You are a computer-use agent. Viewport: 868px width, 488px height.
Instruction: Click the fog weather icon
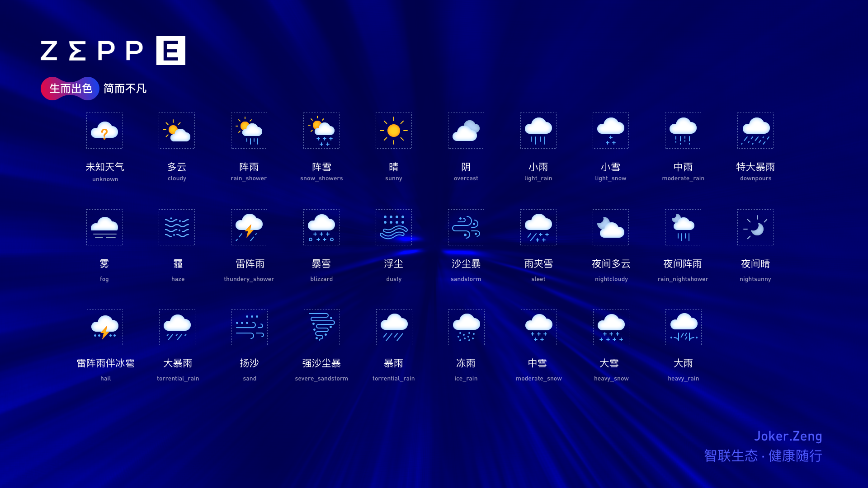[x=104, y=227]
